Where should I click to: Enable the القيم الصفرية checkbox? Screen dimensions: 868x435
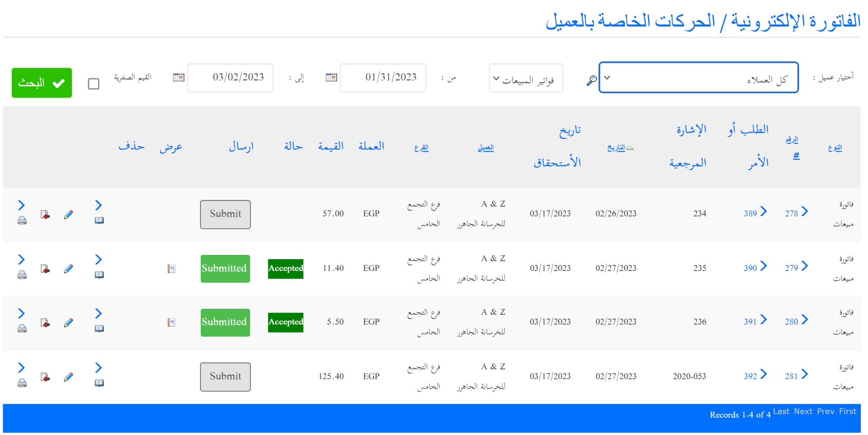pyautogui.click(x=94, y=83)
